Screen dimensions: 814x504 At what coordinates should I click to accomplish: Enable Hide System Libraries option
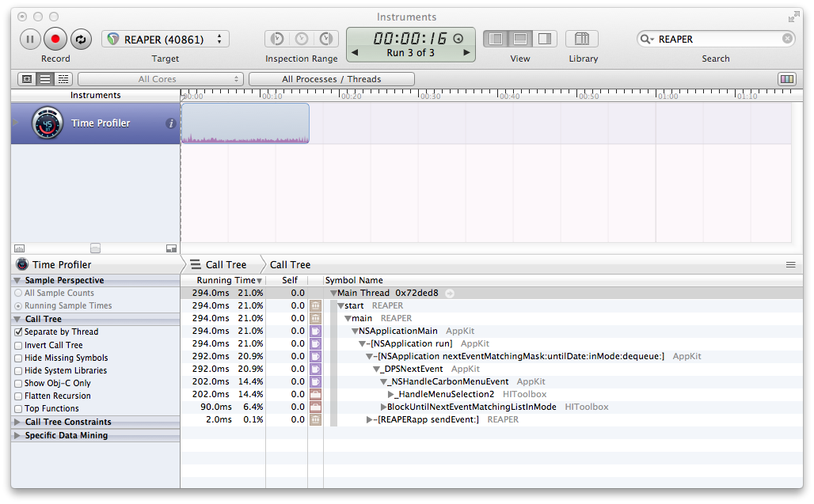click(18, 370)
